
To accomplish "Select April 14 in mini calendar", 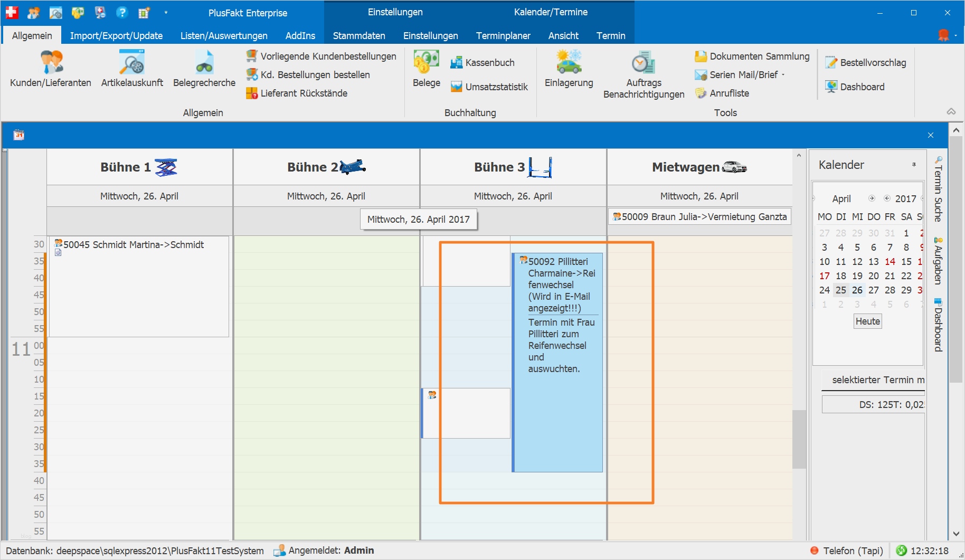I will point(890,261).
